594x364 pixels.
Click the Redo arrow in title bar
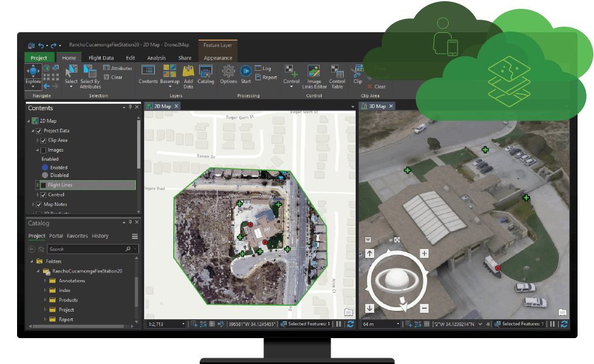click(x=54, y=45)
